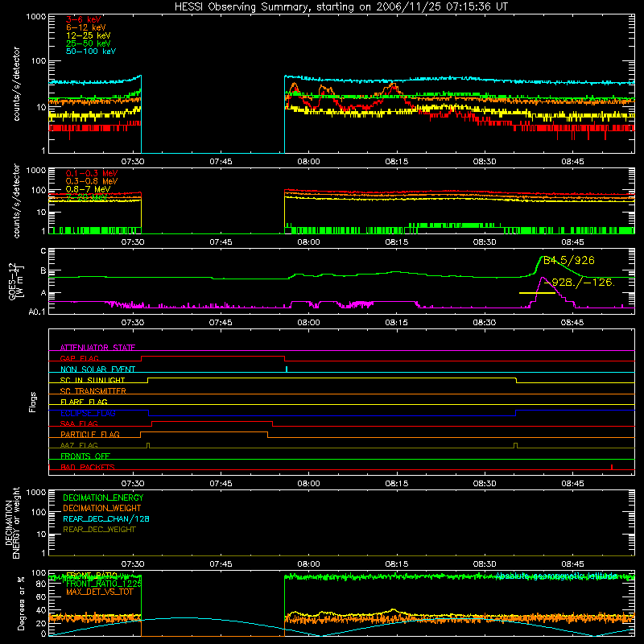Click the FRONT_RATIO_1225 legend label
Image resolution: width=644 pixels, height=644 pixels.
click(x=104, y=584)
